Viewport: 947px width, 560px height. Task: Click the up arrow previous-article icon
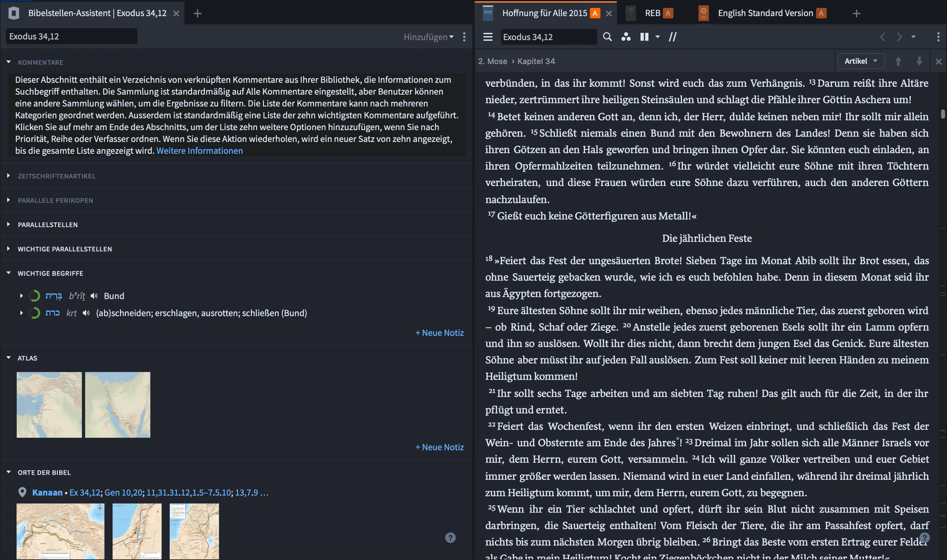[x=898, y=61]
